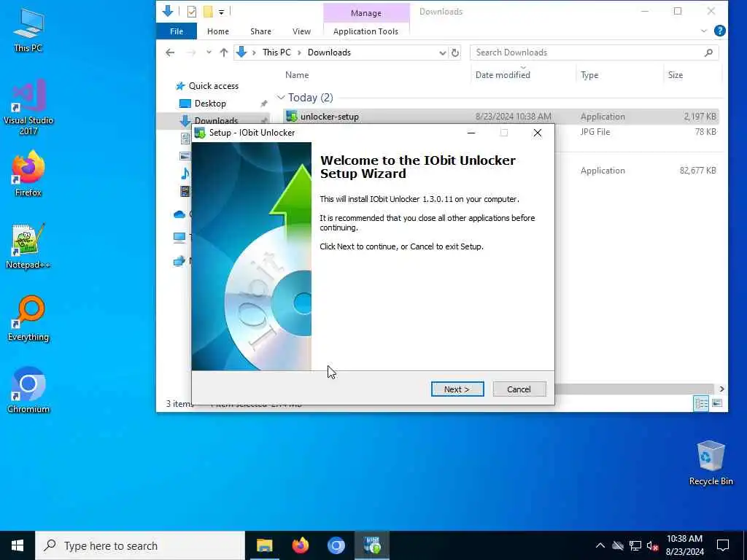
Task: Sort by Date modified column
Action: [x=503, y=75]
